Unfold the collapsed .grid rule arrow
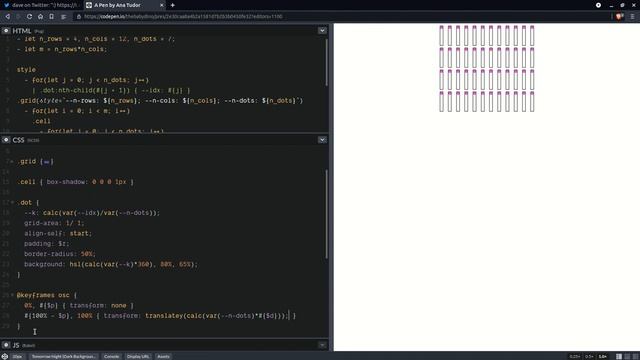This screenshot has width=640, height=360. tap(12, 162)
